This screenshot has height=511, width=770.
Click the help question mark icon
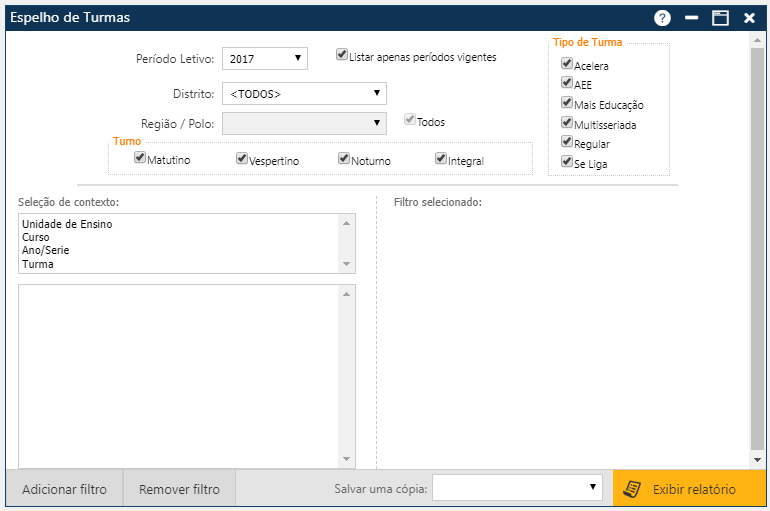tap(662, 18)
